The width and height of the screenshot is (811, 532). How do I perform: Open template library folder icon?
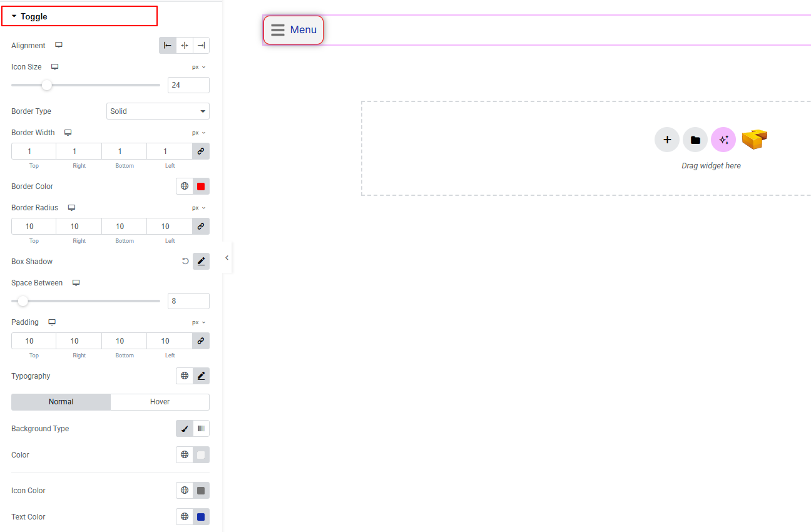pyautogui.click(x=695, y=140)
